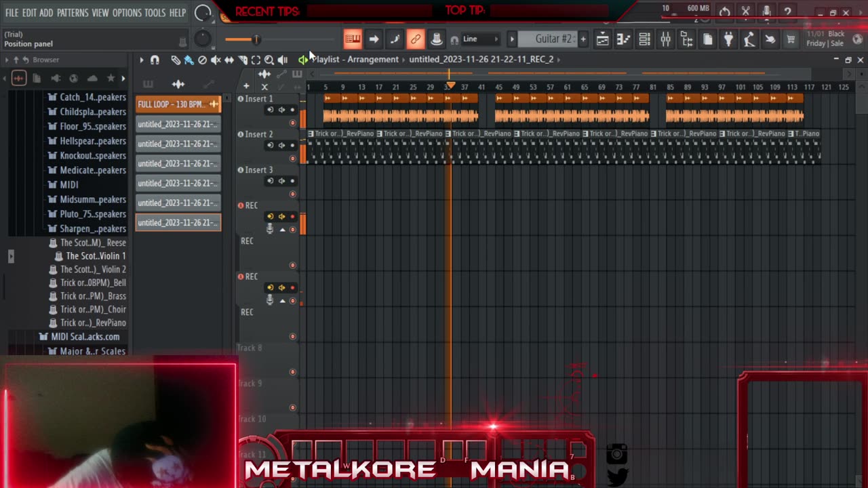The image size is (868, 488).
Task: Open the HELP menu
Action: coord(178,13)
